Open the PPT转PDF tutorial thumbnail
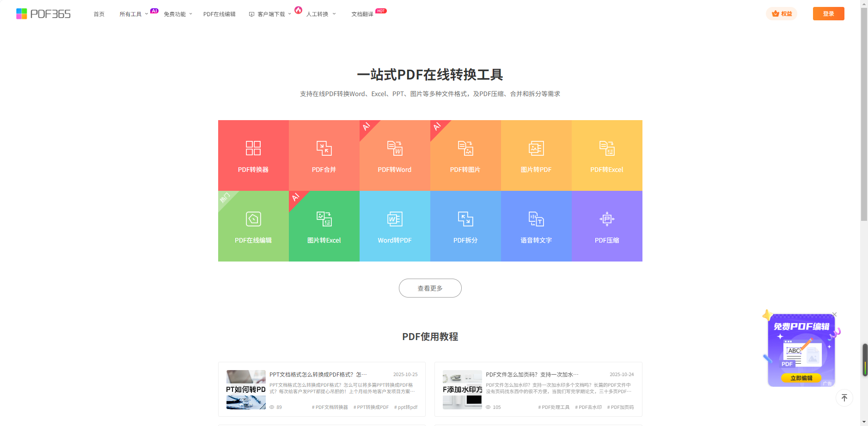Viewport: 868px width, 426px height. tap(246, 389)
